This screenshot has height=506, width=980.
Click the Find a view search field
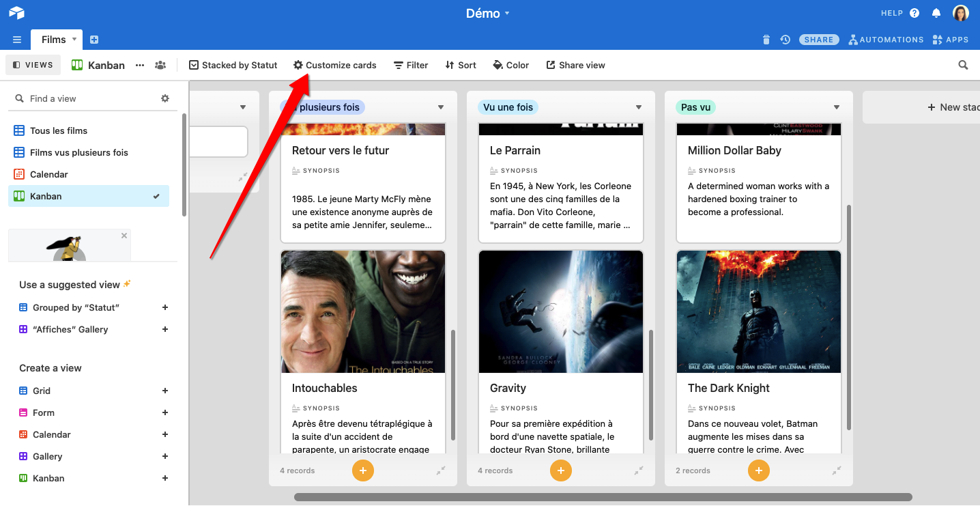pyautogui.click(x=85, y=98)
